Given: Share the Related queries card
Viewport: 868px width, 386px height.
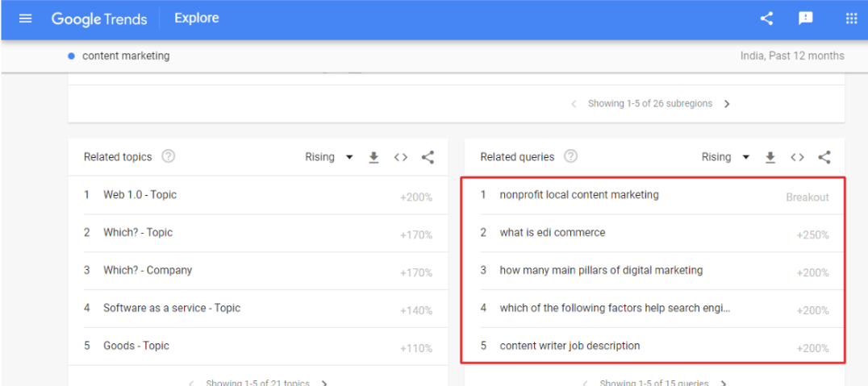Looking at the screenshot, I should click(x=824, y=157).
